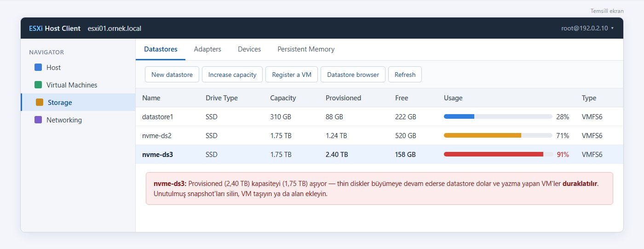Viewport: 644px width, 249px height.
Task: Click the 222 GB free cell
Action: [x=406, y=117]
